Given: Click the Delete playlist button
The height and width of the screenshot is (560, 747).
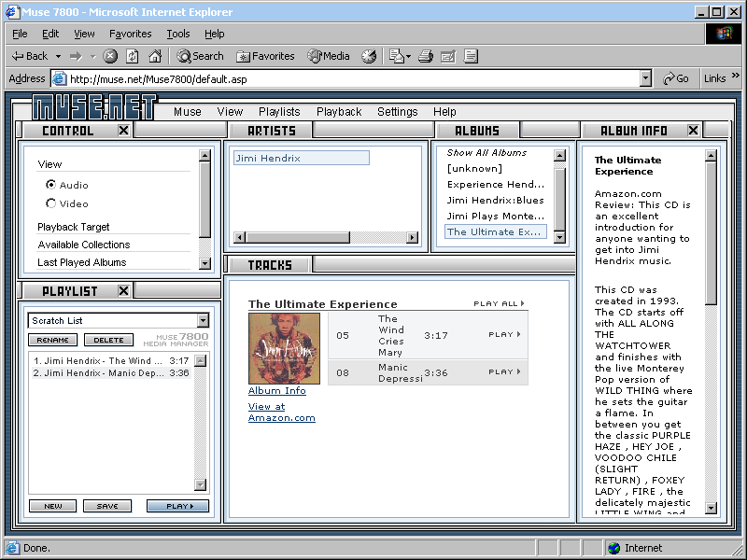Looking at the screenshot, I should 108,340.
